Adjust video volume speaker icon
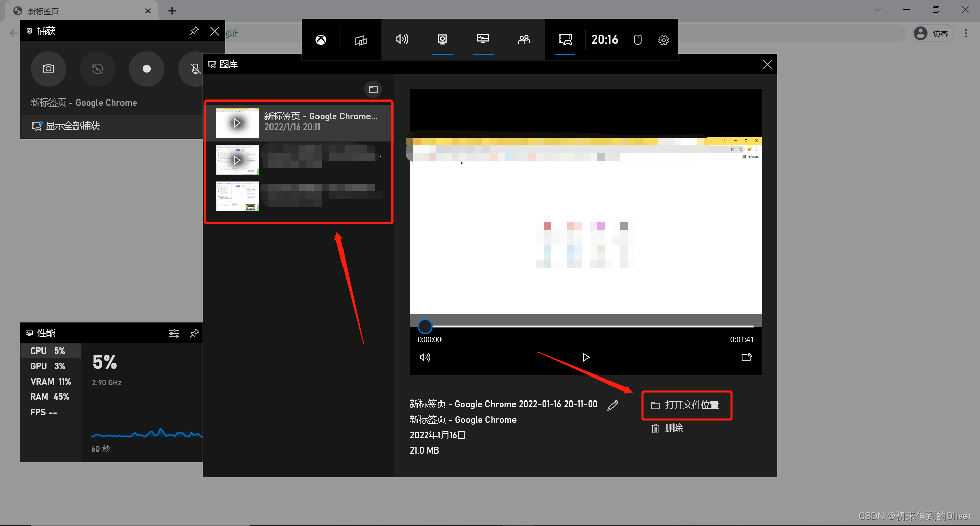 click(x=425, y=357)
